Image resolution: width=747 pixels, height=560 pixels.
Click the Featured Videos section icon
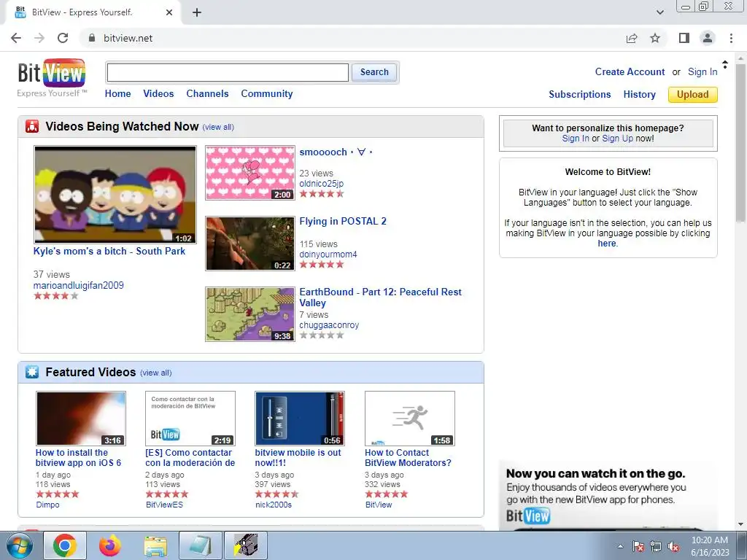32,372
